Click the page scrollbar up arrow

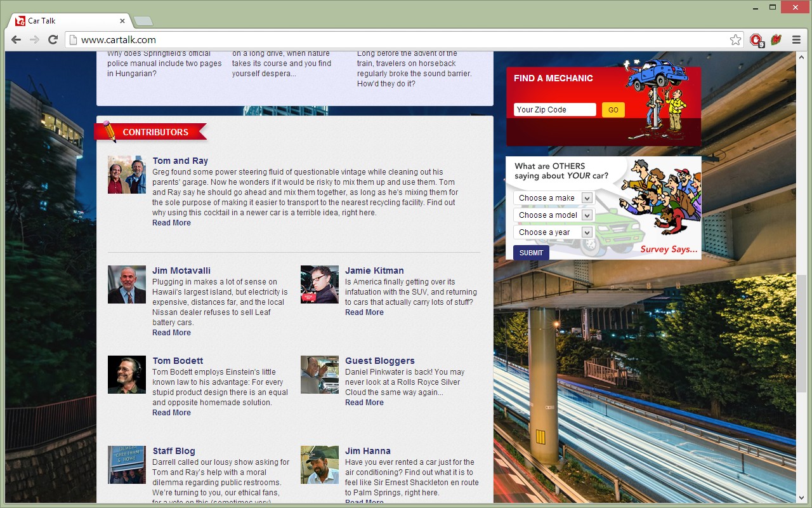pos(802,57)
